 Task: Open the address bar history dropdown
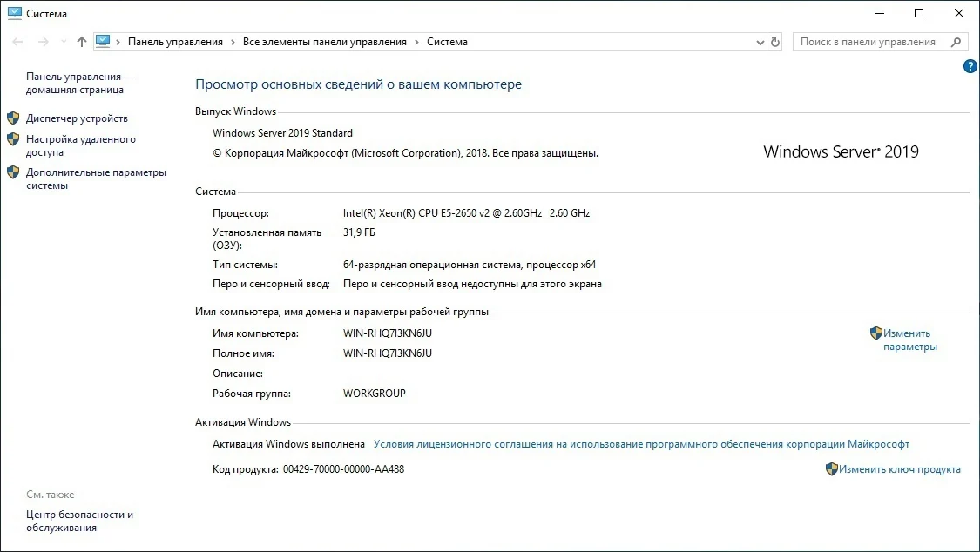(x=760, y=43)
